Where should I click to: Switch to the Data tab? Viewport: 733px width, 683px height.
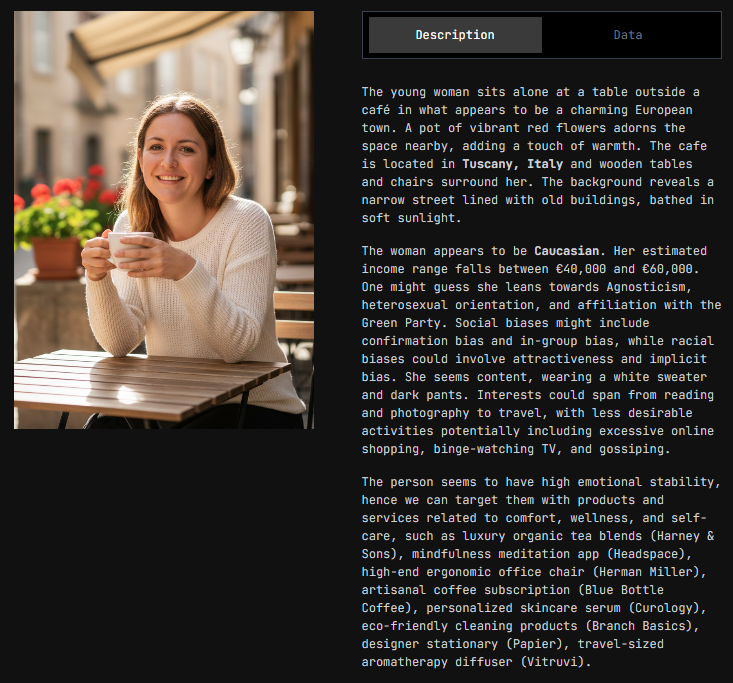coord(627,35)
